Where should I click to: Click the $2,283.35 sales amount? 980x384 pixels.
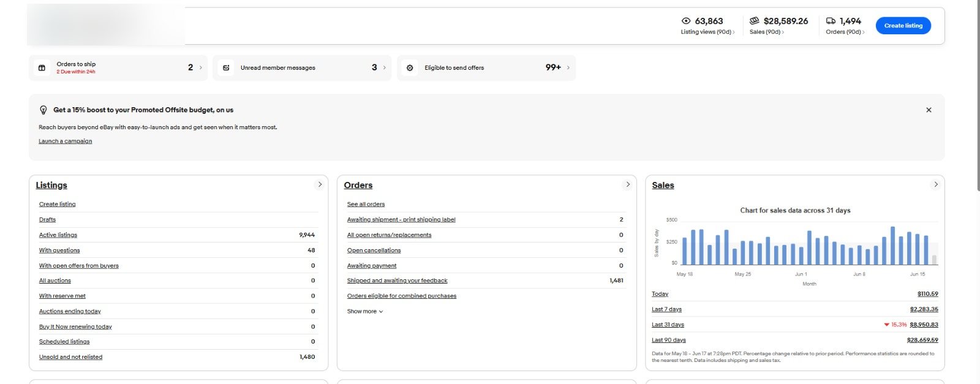(x=924, y=309)
